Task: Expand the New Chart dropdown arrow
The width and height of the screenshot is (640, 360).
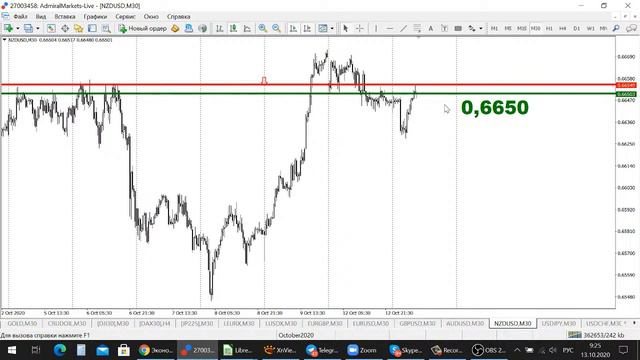Action: (x=18, y=29)
